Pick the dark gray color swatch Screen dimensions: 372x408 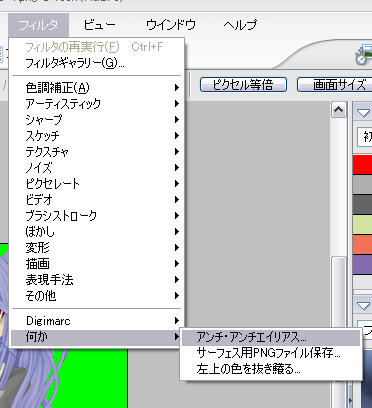tap(363, 204)
